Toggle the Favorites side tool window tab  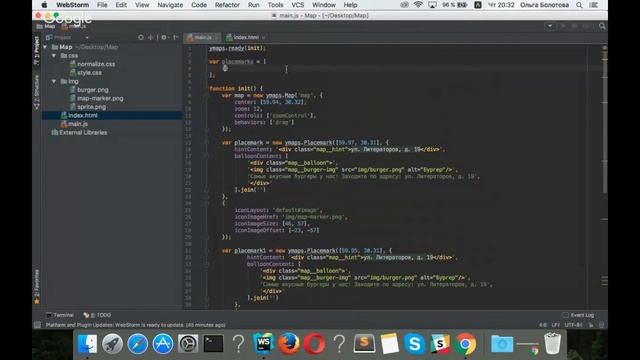coord(36,287)
